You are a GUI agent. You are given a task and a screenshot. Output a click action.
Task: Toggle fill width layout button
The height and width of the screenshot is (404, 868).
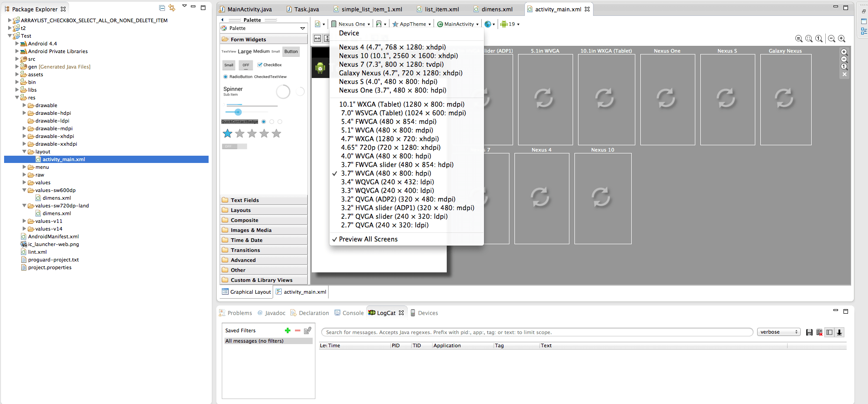(317, 39)
